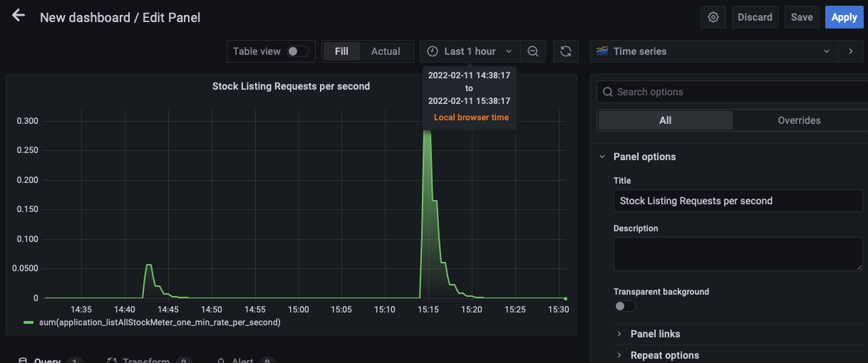The height and width of the screenshot is (363, 868).
Task: Select the Fill display mode
Action: click(x=341, y=51)
